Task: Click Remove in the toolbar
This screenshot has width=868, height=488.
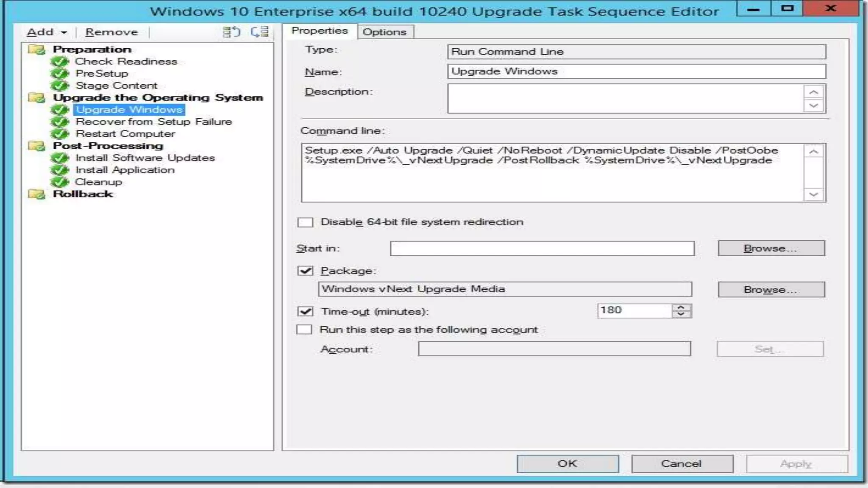Action: tap(111, 32)
